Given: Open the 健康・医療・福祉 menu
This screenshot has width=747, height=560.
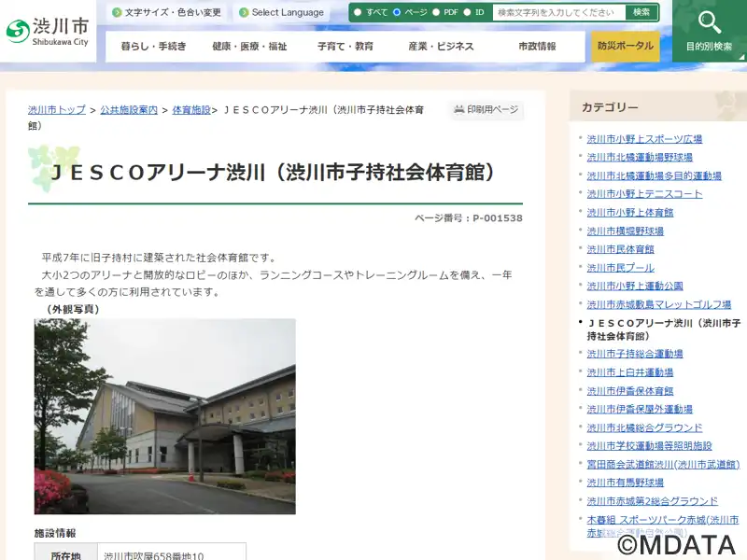Looking at the screenshot, I should click(249, 46).
